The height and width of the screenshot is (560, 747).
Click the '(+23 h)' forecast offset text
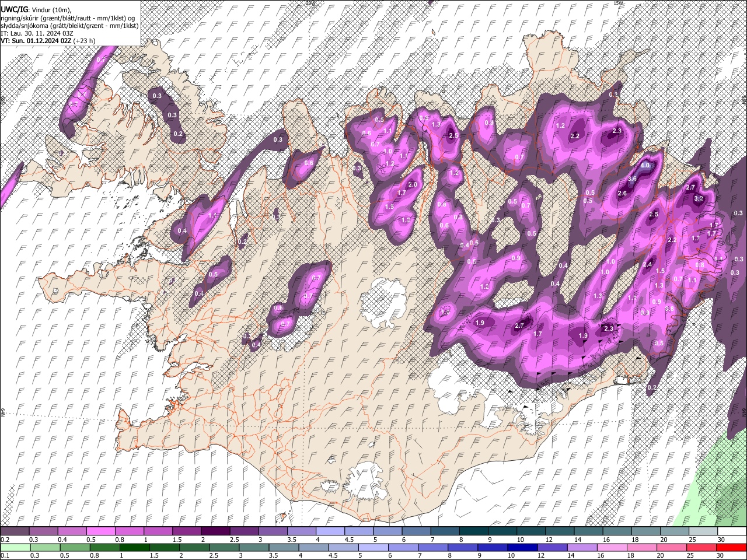click(x=83, y=41)
